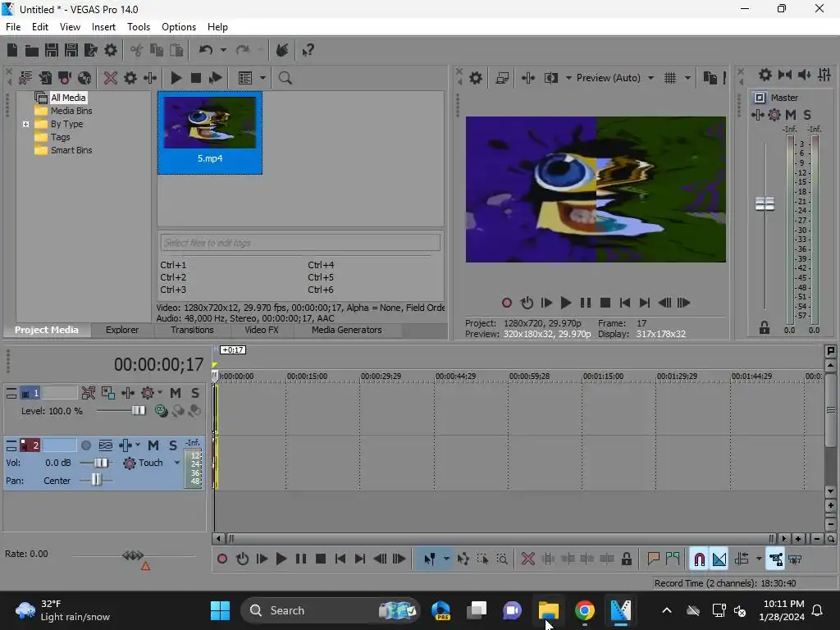Click the Save project icon
The image size is (840, 630).
(x=52, y=50)
